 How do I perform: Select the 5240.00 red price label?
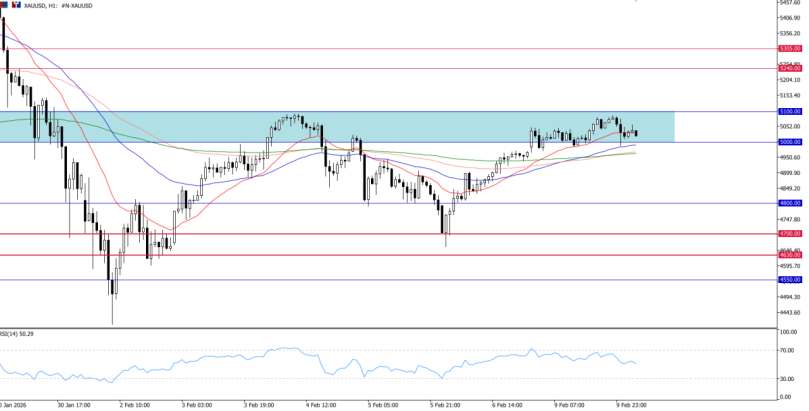pyautogui.click(x=790, y=68)
